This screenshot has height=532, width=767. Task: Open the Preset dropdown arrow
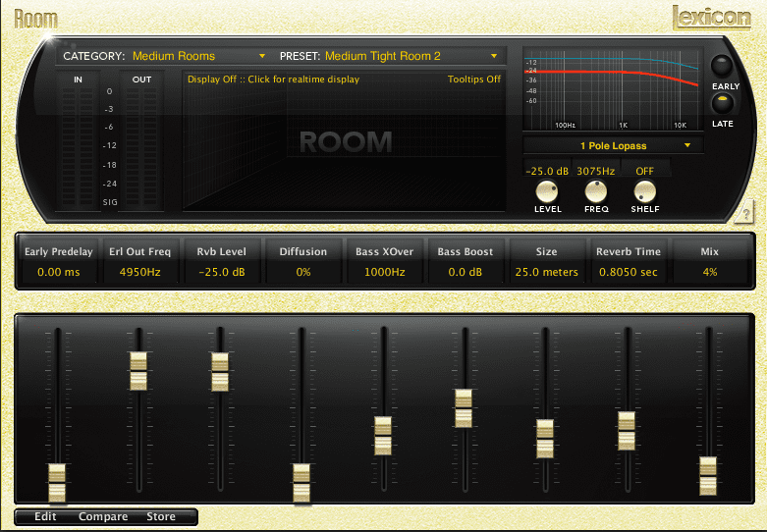(494, 56)
